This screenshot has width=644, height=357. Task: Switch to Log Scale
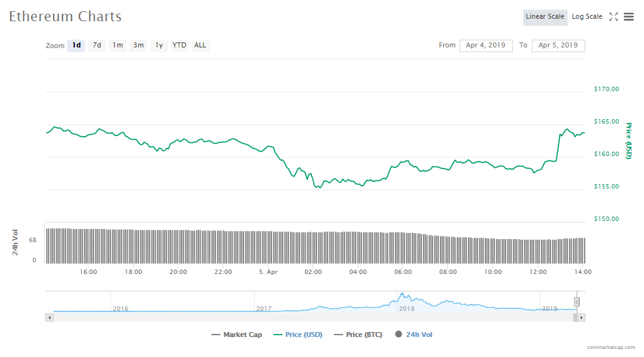tap(587, 17)
